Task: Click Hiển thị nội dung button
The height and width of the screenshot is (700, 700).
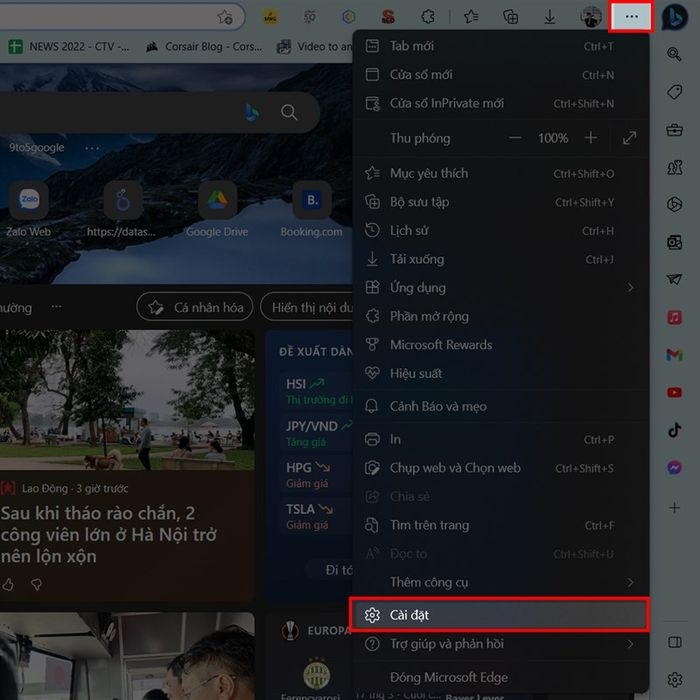Action: tap(308, 307)
